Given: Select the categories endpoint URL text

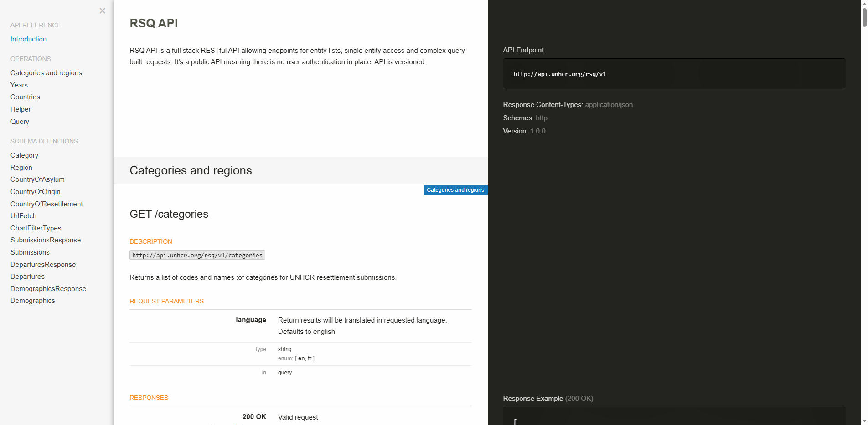Looking at the screenshot, I should (x=197, y=255).
